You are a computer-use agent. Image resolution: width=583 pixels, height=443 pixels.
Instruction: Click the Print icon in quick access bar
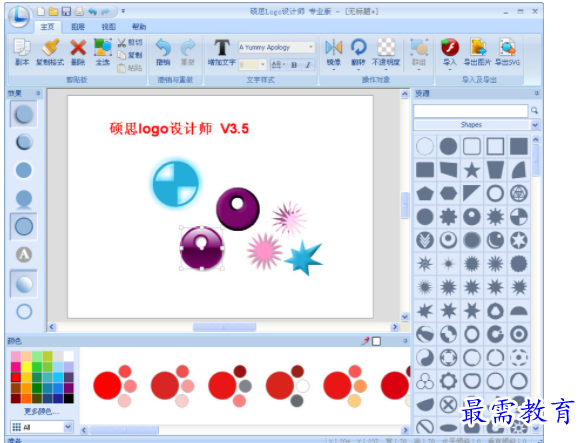pyautogui.click(x=79, y=12)
